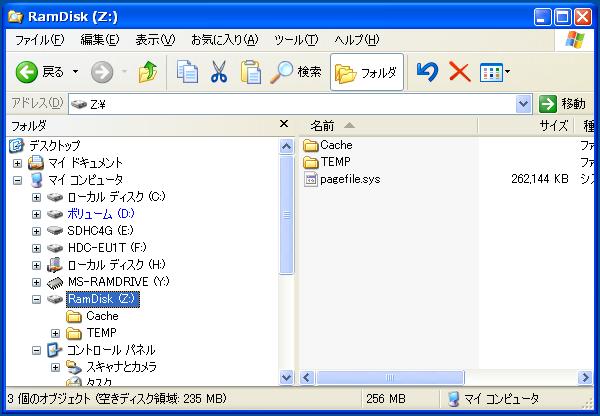Click the MS-RAMDRIVE (Y:) chip icon

(x=55, y=282)
